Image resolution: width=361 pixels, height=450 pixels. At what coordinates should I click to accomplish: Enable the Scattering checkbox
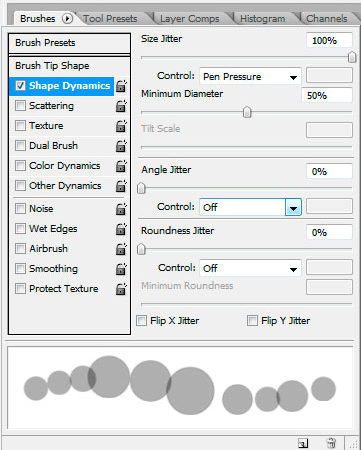coord(20,106)
